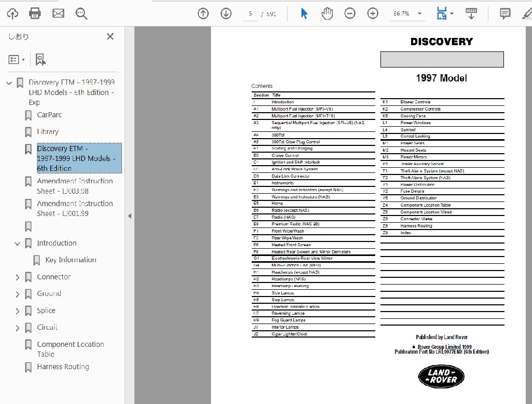Open the Library bookmark
Image resolution: width=532 pixels, height=404 pixels.
click(48, 132)
